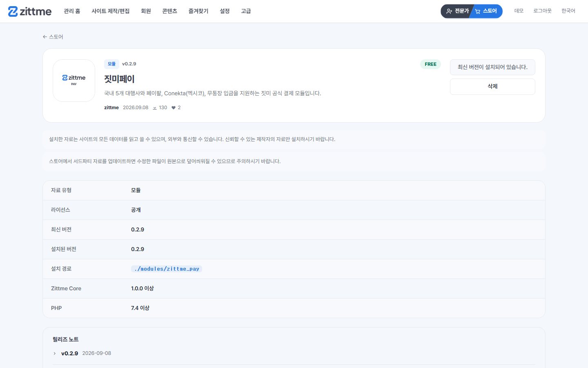Open the 한국어 language selector
Viewport: 588px width, 368px height.
(x=568, y=11)
